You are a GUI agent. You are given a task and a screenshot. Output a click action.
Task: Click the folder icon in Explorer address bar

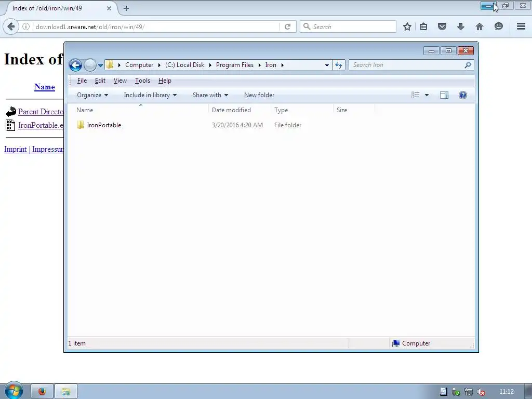tap(110, 64)
